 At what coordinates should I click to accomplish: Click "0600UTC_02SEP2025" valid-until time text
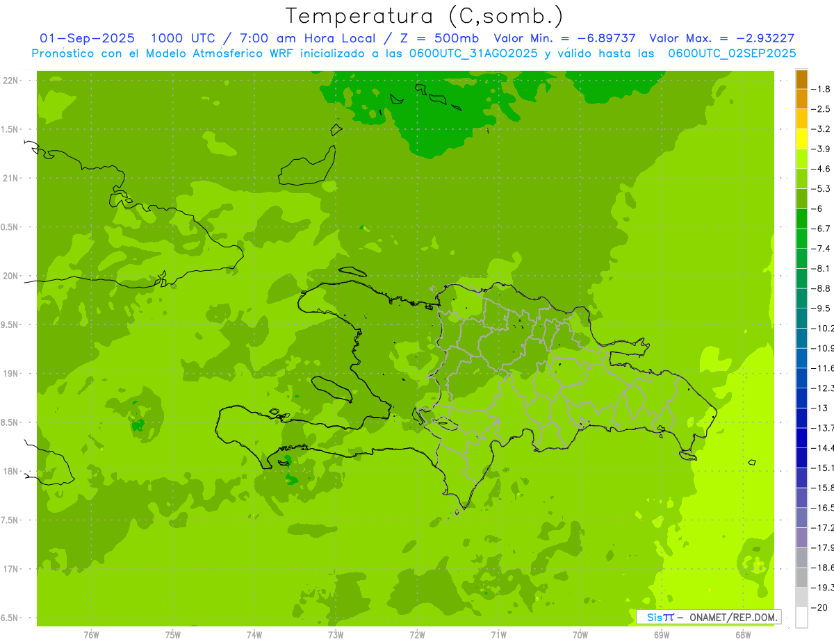tap(732, 53)
